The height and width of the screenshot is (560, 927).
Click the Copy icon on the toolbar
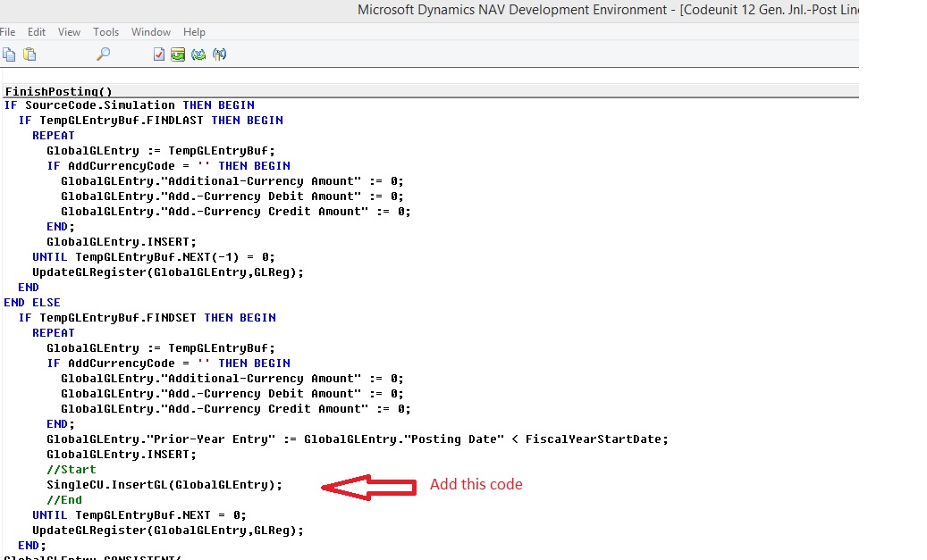(9, 54)
